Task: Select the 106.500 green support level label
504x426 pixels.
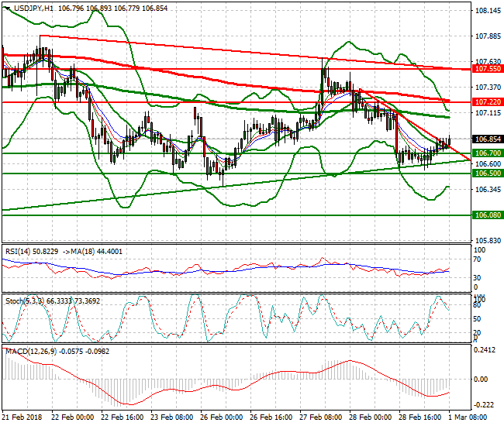Action: tap(488, 173)
